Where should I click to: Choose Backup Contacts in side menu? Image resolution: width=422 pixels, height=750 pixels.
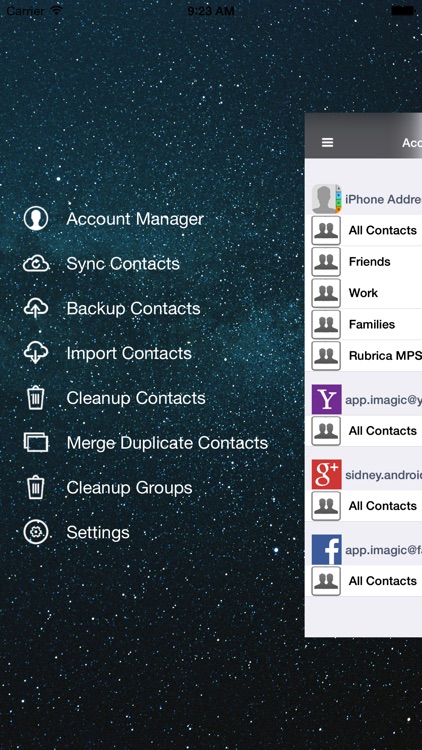point(133,309)
